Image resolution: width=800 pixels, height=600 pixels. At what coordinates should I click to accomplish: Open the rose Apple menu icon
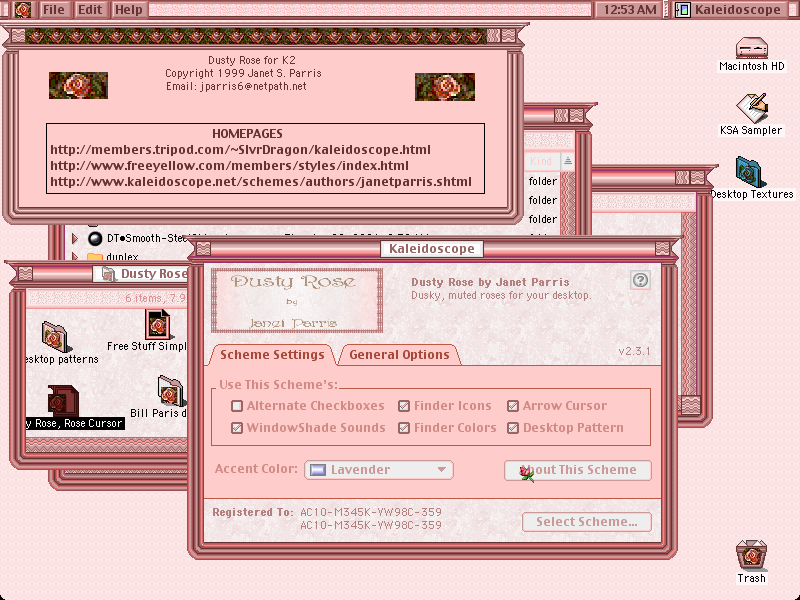[x=22, y=10]
